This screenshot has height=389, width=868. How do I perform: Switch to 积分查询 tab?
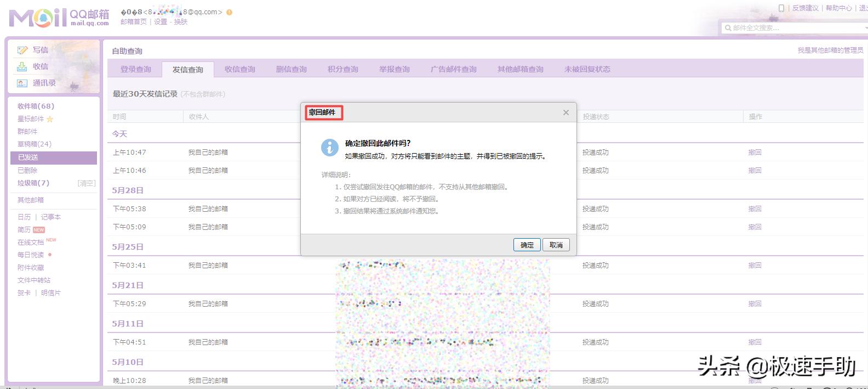tap(343, 69)
